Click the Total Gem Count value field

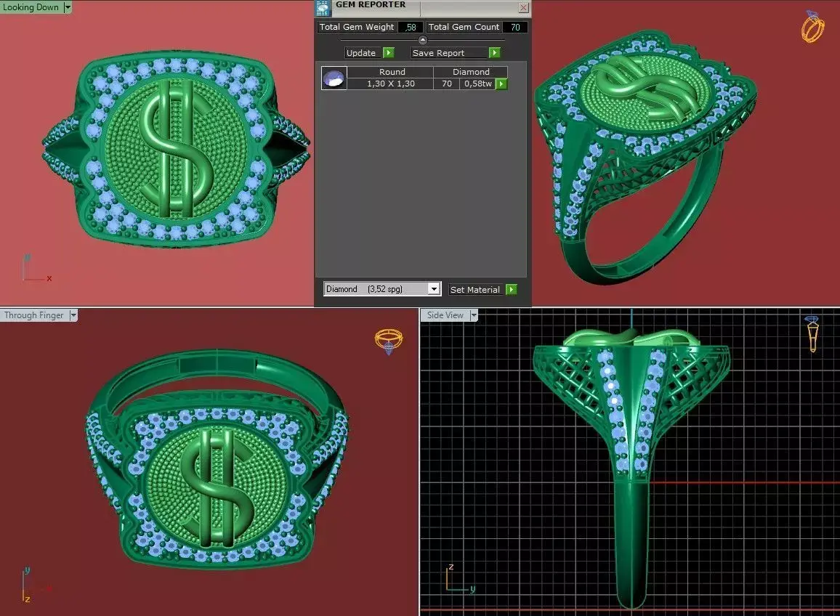click(x=514, y=27)
